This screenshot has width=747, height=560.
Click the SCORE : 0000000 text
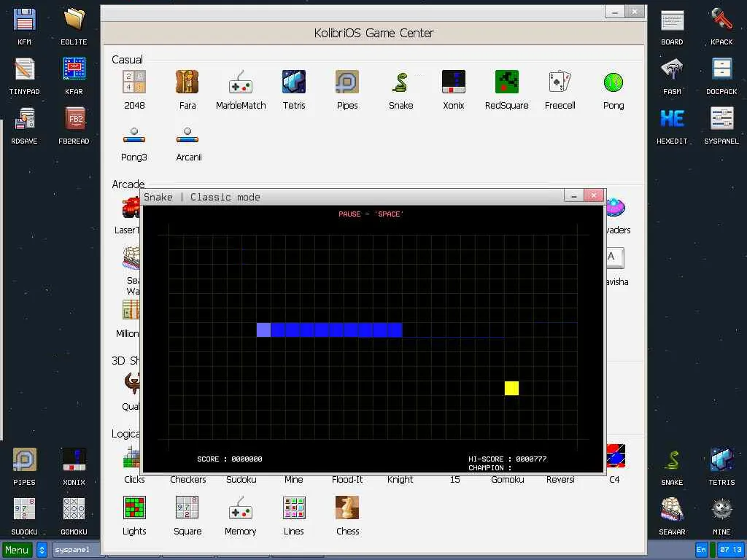tap(230, 459)
